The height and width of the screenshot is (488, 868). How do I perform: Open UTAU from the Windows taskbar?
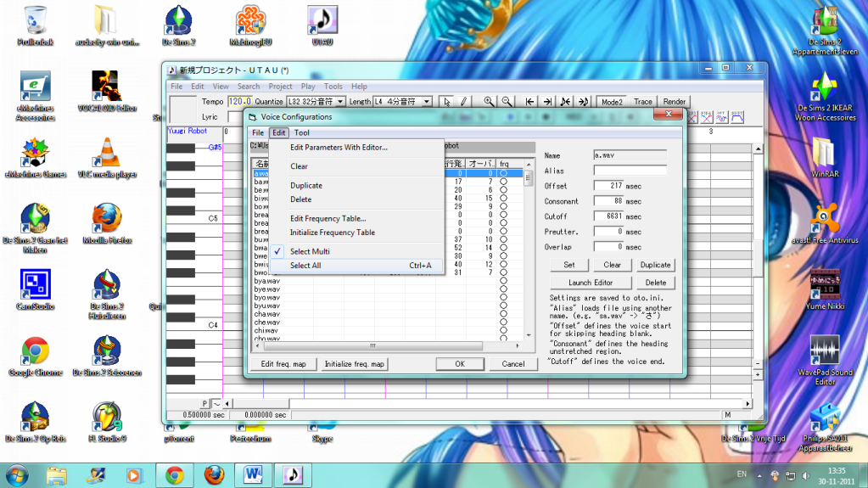(x=292, y=474)
